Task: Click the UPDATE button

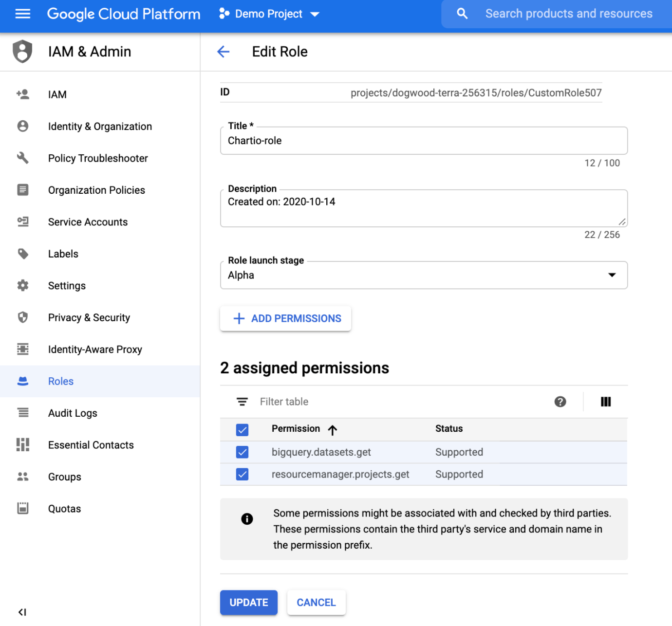Action: click(x=248, y=602)
